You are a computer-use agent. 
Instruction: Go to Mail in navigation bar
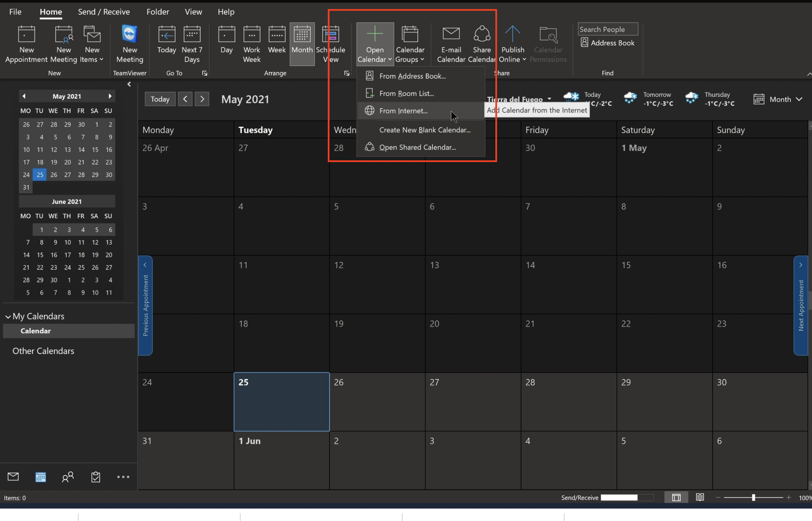click(x=13, y=476)
